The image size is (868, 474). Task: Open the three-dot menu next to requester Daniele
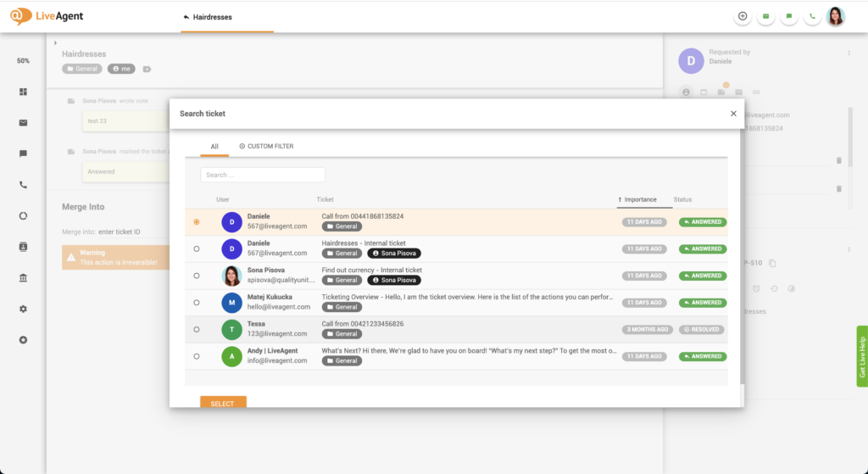849,53
